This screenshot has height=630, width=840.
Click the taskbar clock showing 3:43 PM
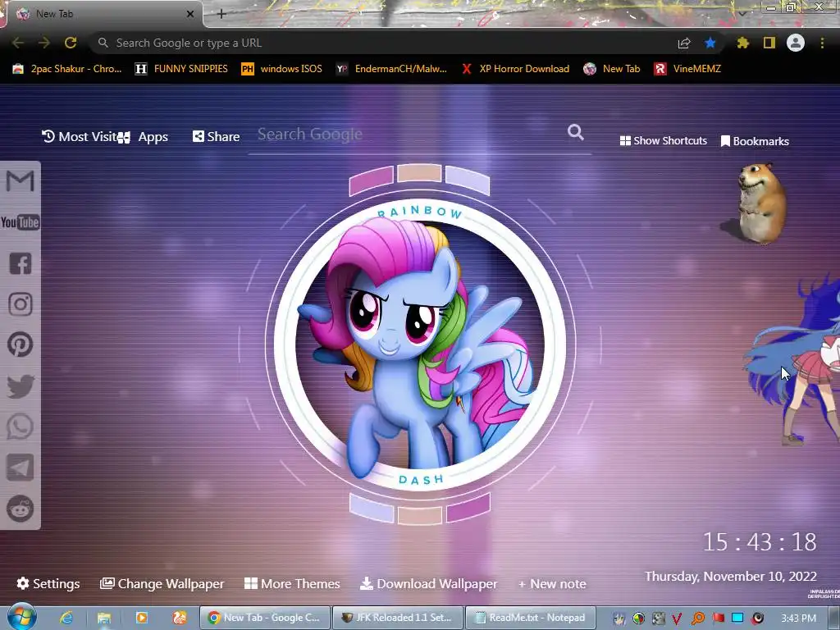tap(798, 619)
